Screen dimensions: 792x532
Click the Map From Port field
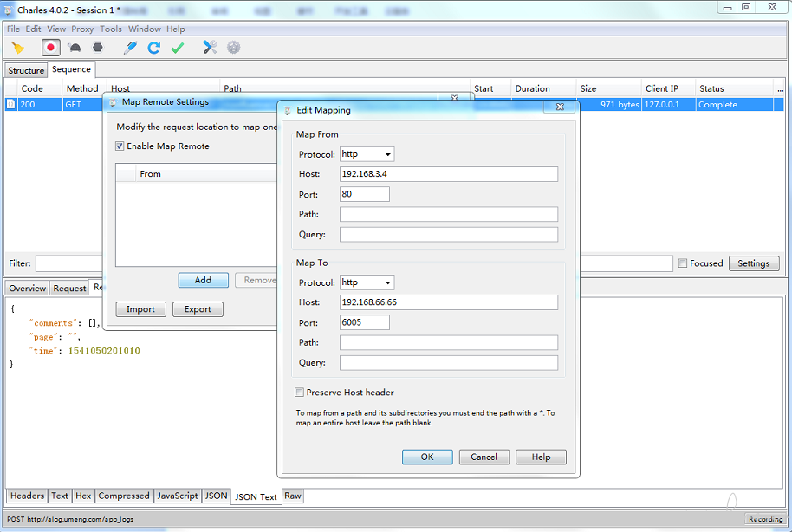[365, 194]
